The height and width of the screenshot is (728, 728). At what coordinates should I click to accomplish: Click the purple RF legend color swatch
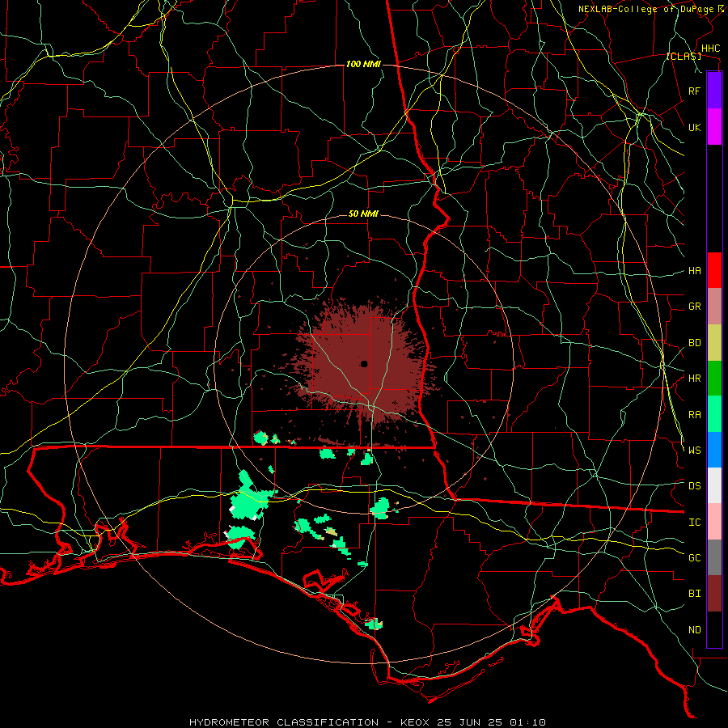(714, 91)
